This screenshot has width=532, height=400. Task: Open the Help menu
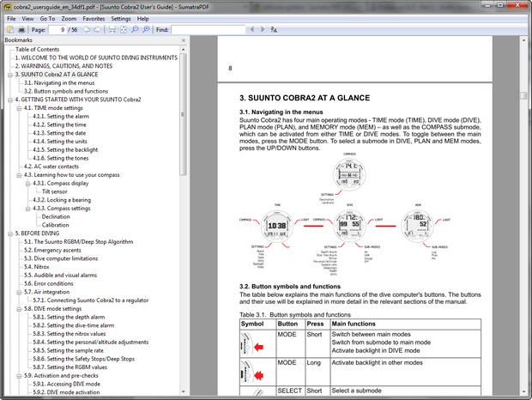(142, 19)
